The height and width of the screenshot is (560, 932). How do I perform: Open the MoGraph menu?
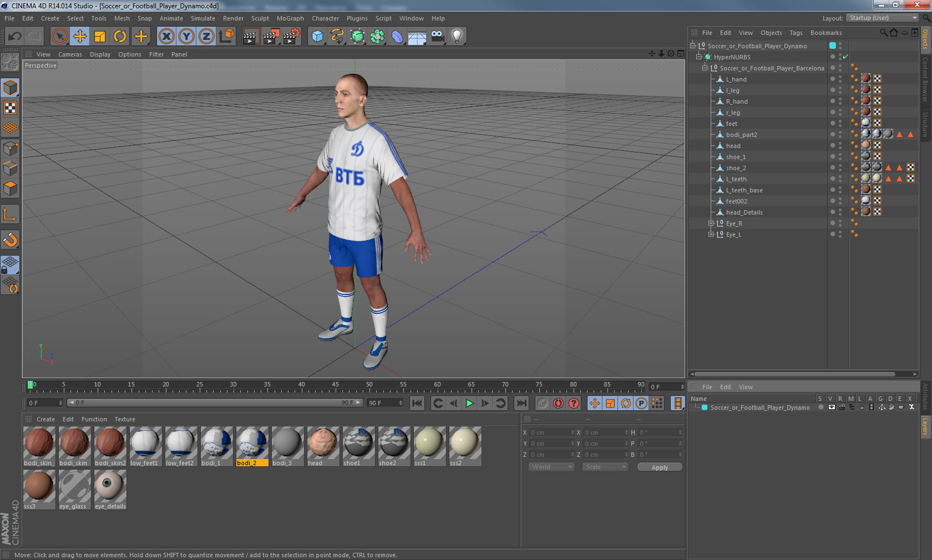[x=290, y=18]
